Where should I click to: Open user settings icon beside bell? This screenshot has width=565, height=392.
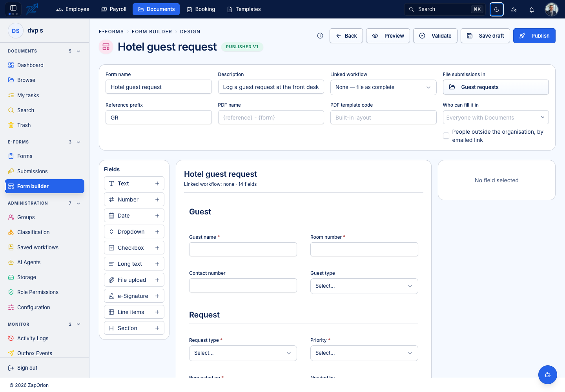(514, 9)
